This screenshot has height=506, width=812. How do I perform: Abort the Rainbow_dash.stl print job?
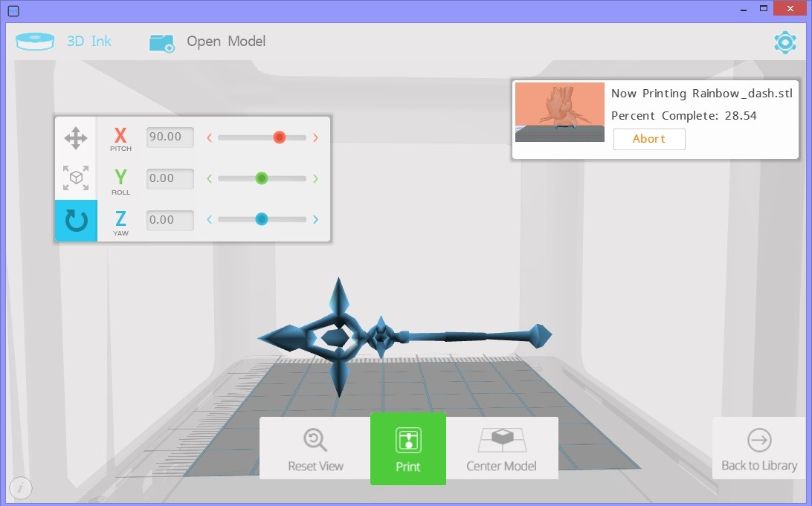point(648,139)
